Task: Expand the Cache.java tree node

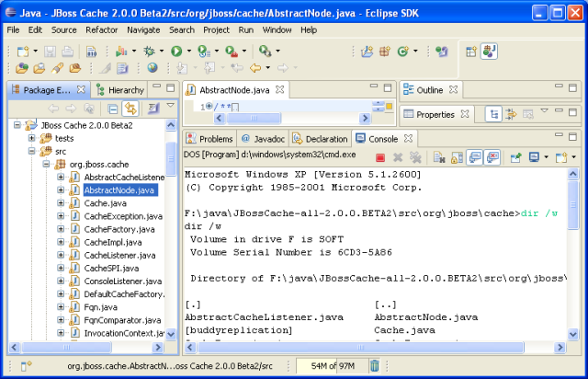Action: click(61, 202)
